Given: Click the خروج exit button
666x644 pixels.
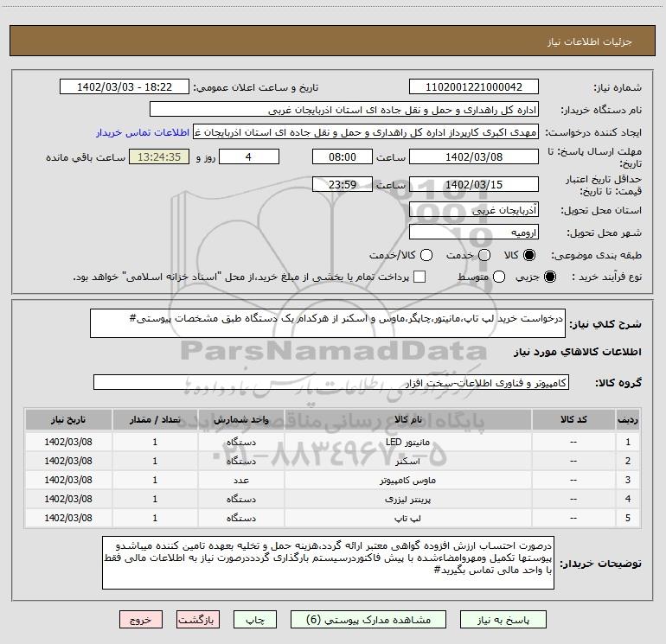Looking at the screenshot, I should tap(141, 620).
